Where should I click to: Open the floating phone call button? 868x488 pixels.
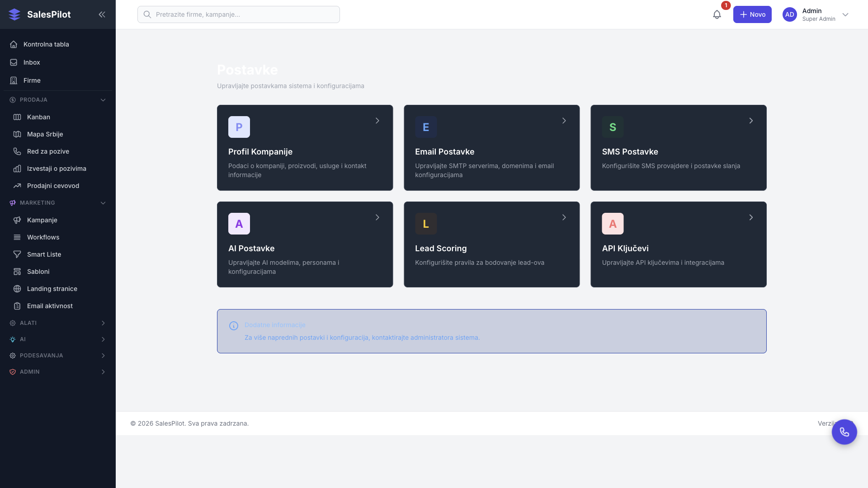coord(844,432)
